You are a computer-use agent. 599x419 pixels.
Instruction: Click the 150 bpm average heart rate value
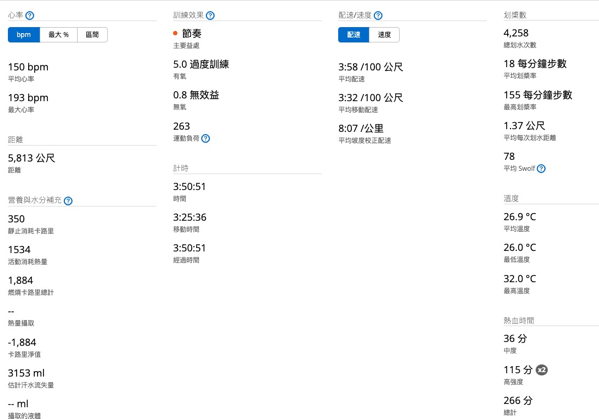28,67
